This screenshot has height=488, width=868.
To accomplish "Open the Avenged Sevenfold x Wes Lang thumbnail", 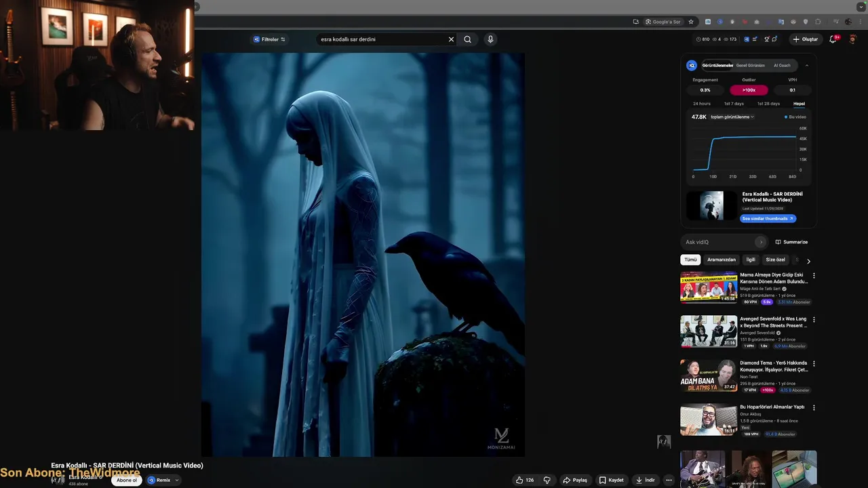I will coord(709,331).
